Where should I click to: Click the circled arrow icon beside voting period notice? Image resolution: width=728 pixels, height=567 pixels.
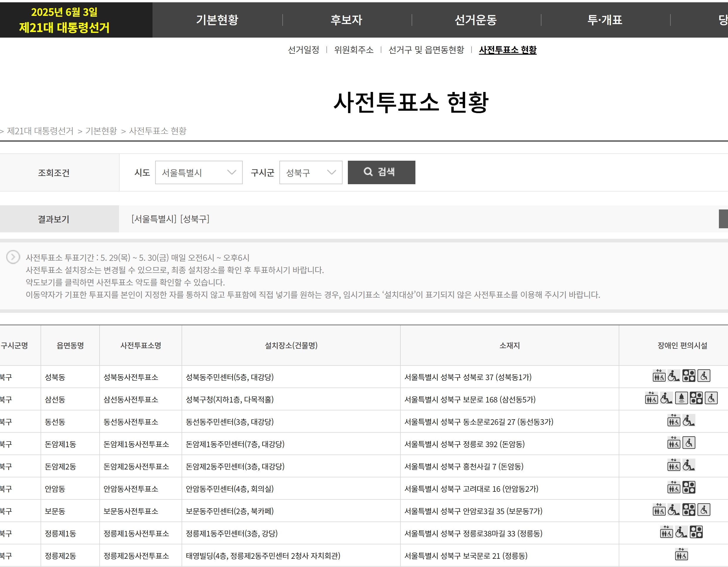13,257
